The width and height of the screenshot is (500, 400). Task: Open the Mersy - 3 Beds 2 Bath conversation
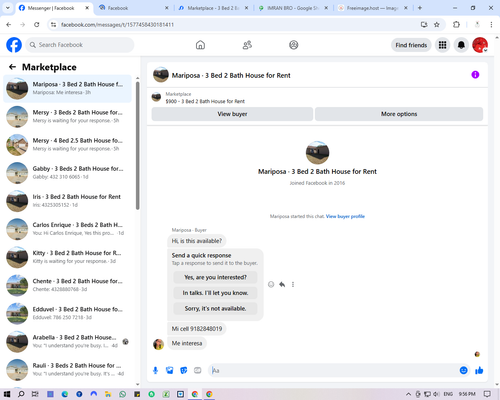tap(67, 116)
